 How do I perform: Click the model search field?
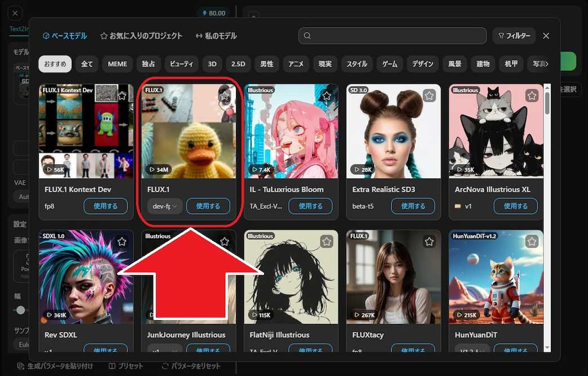392,35
